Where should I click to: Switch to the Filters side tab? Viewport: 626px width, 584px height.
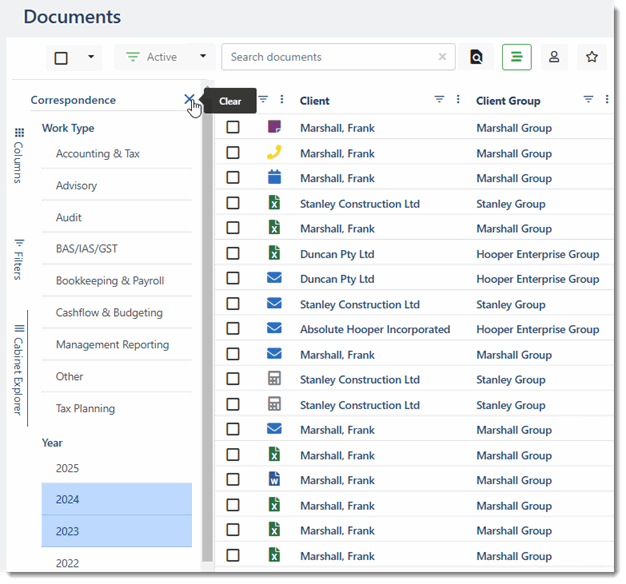pos(18,259)
